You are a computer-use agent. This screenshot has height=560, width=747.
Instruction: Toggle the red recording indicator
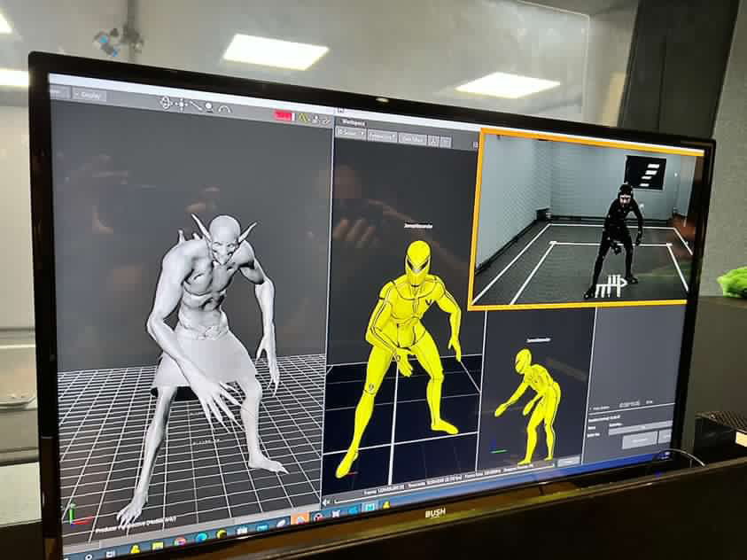(x=283, y=115)
